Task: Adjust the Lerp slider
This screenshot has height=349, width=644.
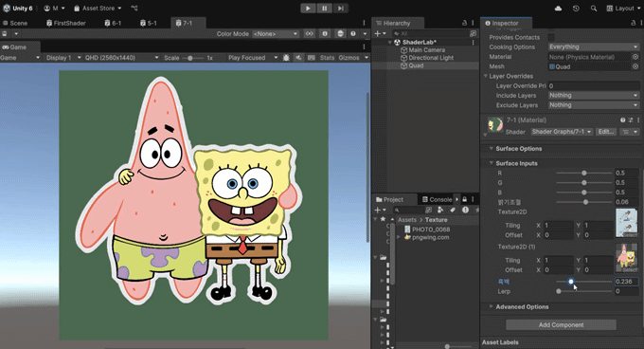Action: (584, 291)
